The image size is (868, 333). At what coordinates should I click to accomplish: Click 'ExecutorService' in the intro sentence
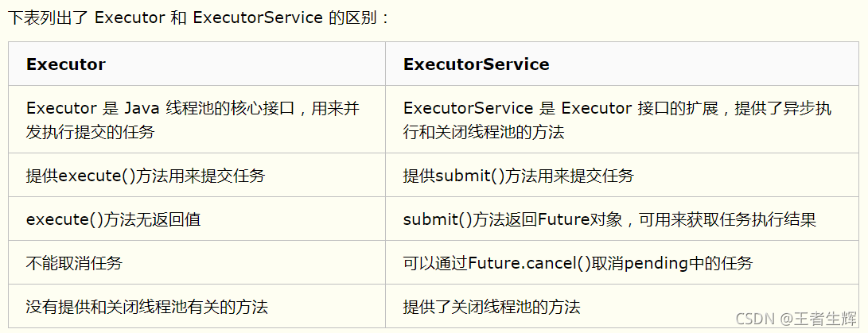point(258,17)
